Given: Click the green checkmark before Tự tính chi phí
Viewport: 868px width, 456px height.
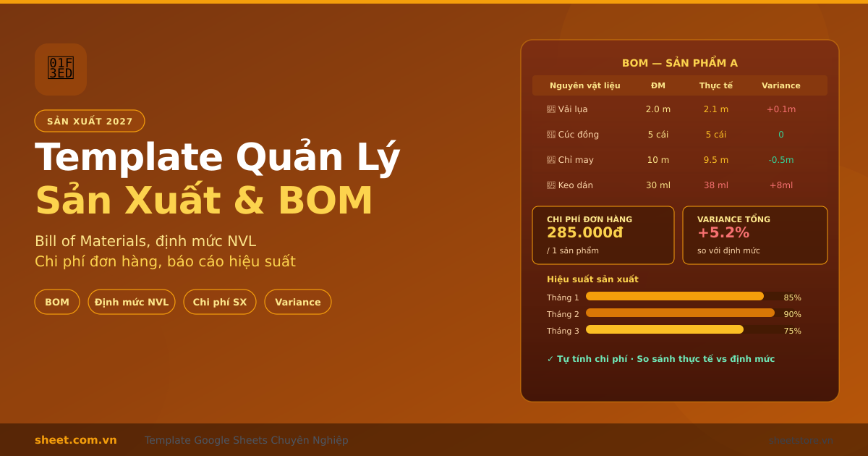Looking at the screenshot, I should tap(550, 359).
